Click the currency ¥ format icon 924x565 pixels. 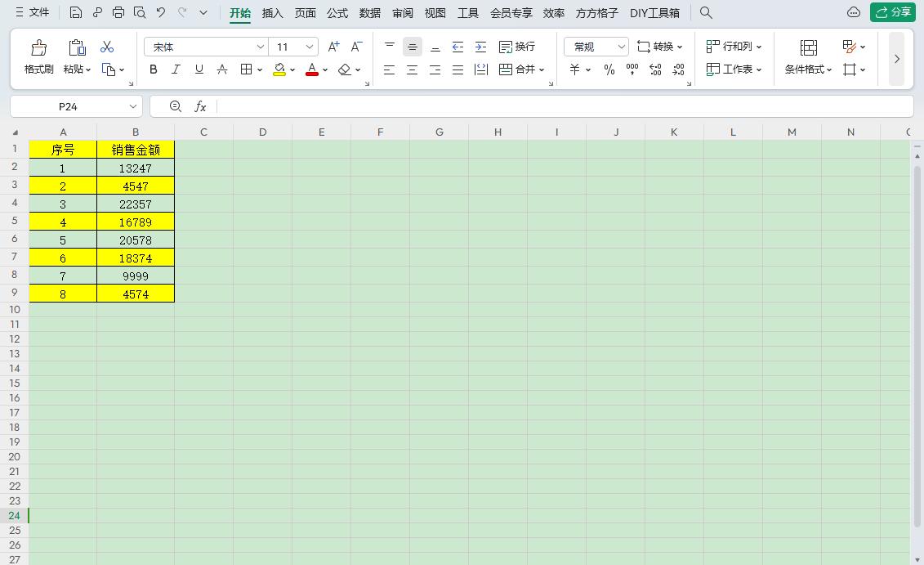[x=575, y=70]
